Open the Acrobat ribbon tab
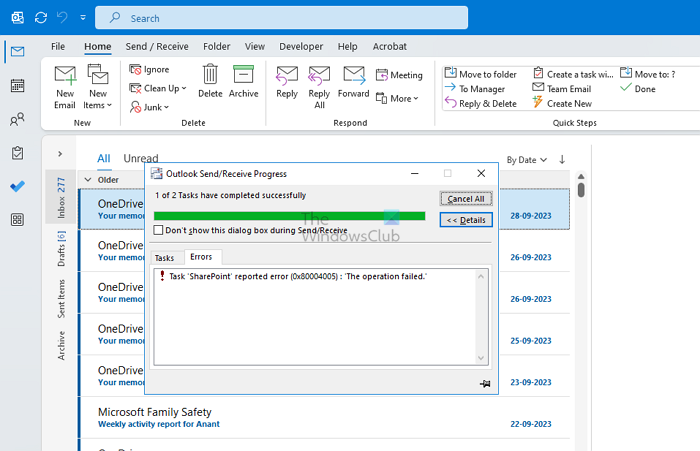 click(390, 46)
